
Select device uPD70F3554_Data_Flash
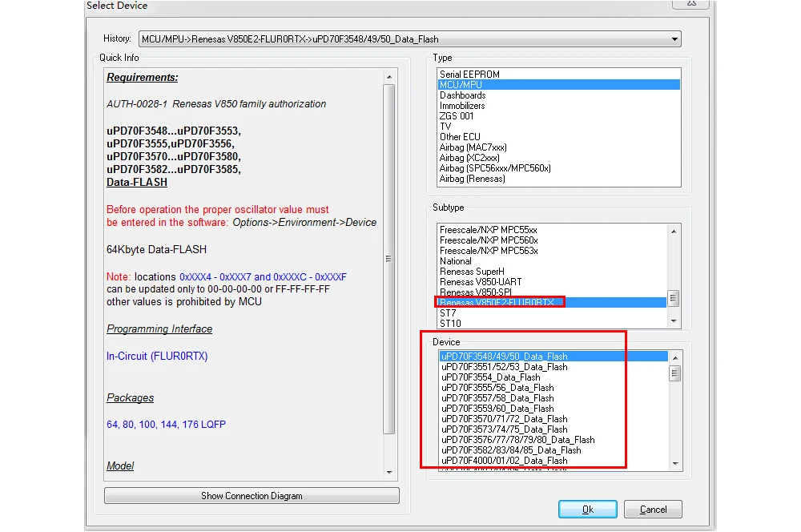coord(553,377)
